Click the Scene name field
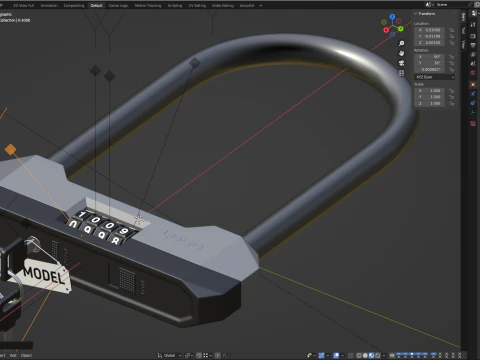480x360 pixels. click(x=451, y=5)
